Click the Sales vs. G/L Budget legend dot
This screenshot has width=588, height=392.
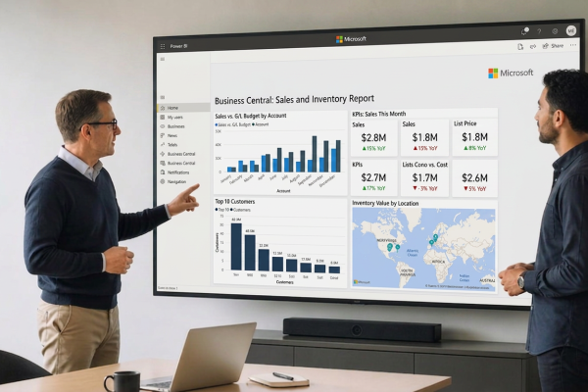(x=216, y=124)
